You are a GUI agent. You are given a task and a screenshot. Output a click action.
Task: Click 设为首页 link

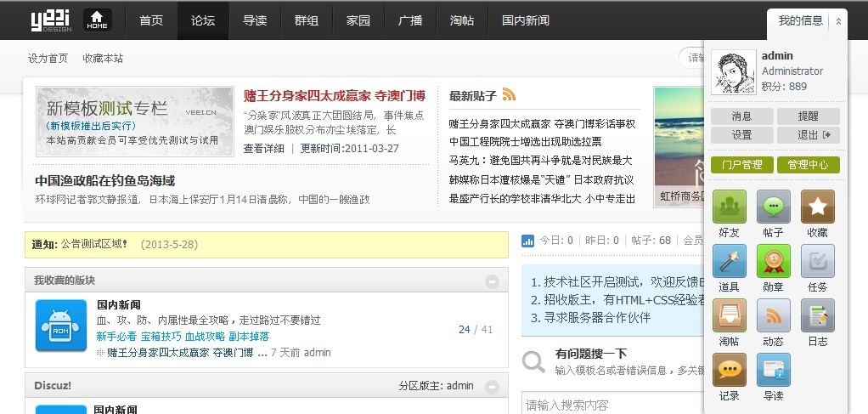point(48,58)
